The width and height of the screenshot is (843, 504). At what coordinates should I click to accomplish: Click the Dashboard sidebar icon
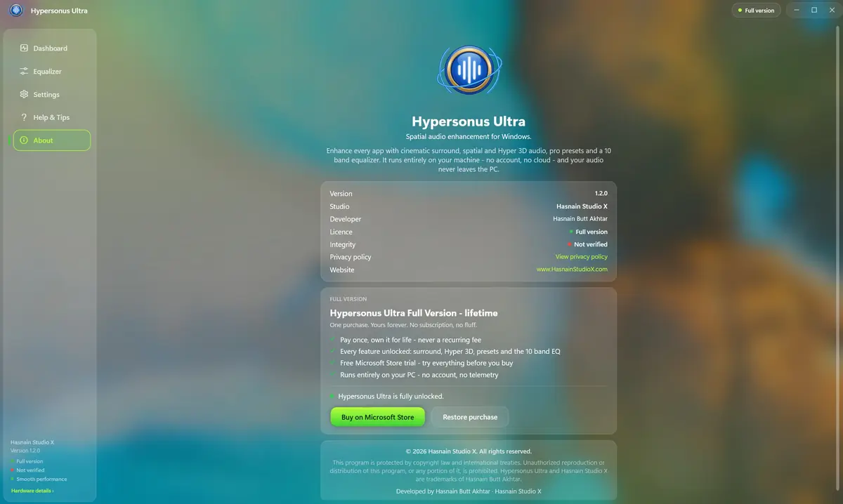(24, 48)
